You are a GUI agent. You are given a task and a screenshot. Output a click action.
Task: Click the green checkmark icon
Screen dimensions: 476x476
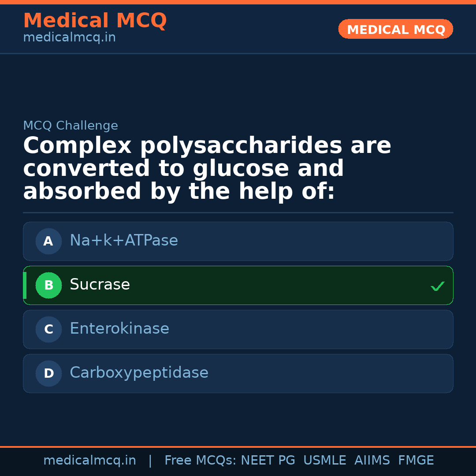pos(437,286)
